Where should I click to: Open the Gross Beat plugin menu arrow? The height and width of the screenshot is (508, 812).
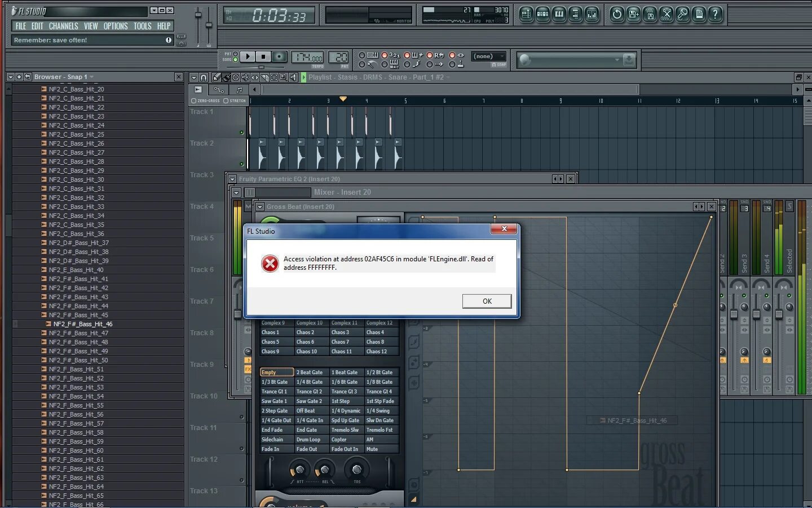click(x=260, y=207)
